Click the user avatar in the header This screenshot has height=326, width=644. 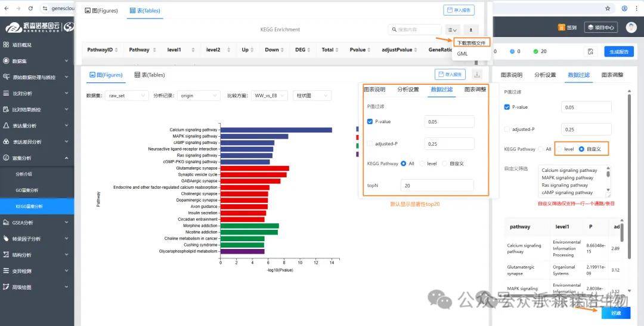(631, 27)
